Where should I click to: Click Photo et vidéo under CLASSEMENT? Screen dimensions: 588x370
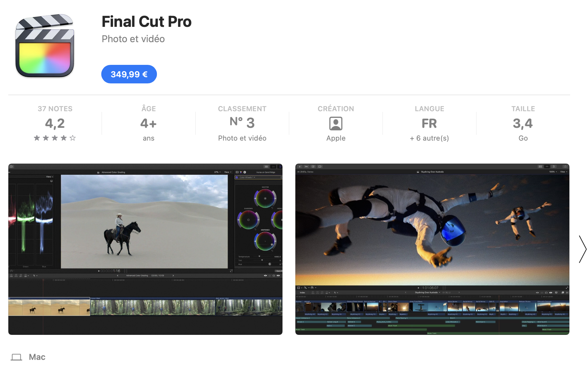pyautogui.click(x=242, y=138)
